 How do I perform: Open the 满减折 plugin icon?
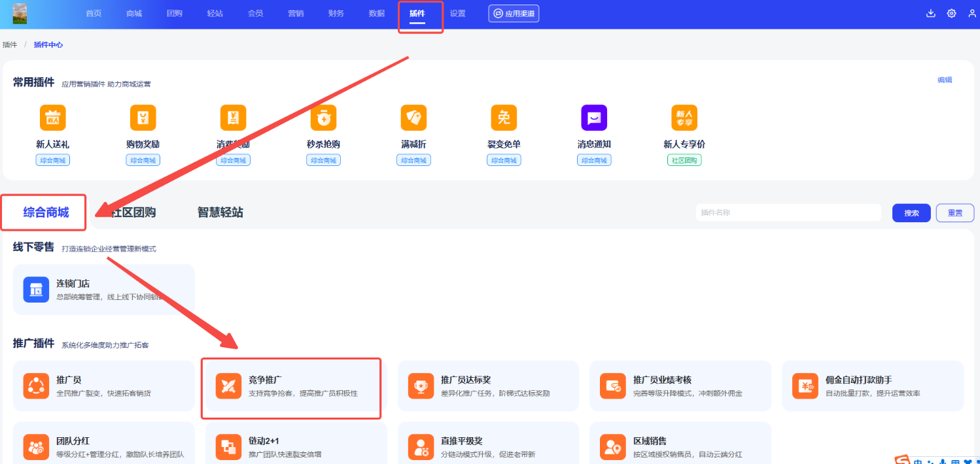[413, 118]
